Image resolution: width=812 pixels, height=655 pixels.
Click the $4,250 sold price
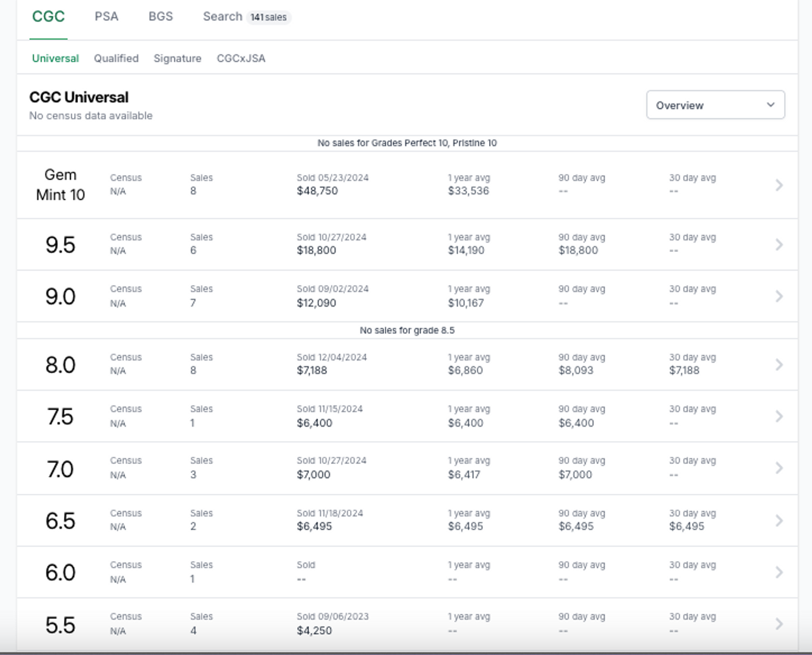pyautogui.click(x=315, y=630)
